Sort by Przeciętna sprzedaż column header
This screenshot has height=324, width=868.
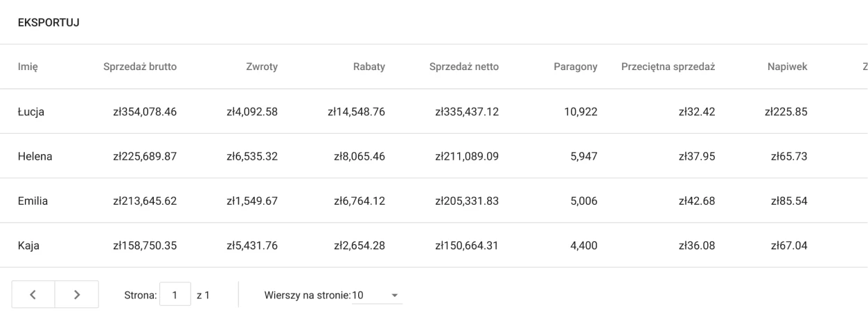[668, 67]
